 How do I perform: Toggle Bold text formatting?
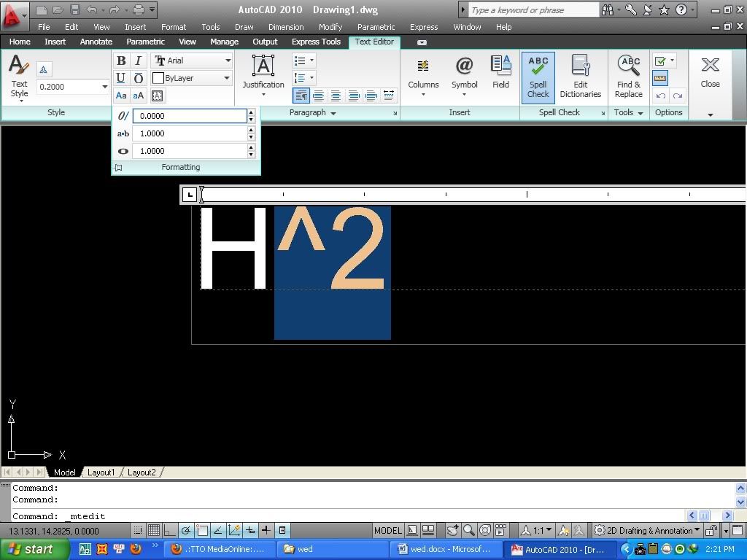121,61
